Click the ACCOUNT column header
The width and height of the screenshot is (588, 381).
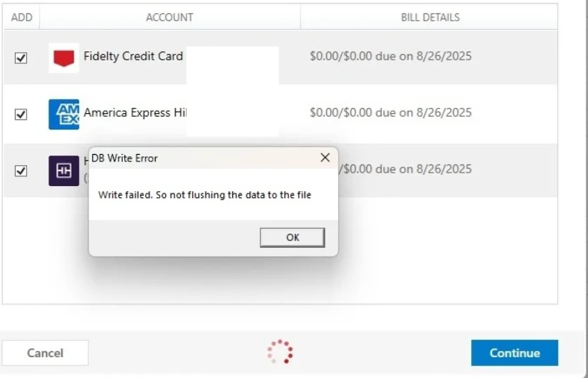(x=170, y=17)
